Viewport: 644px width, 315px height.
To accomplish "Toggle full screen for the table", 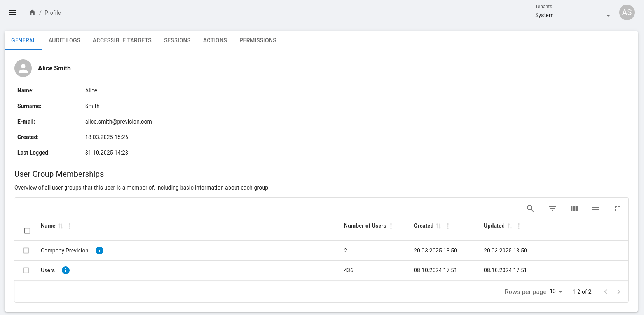I will (x=617, y=209).
